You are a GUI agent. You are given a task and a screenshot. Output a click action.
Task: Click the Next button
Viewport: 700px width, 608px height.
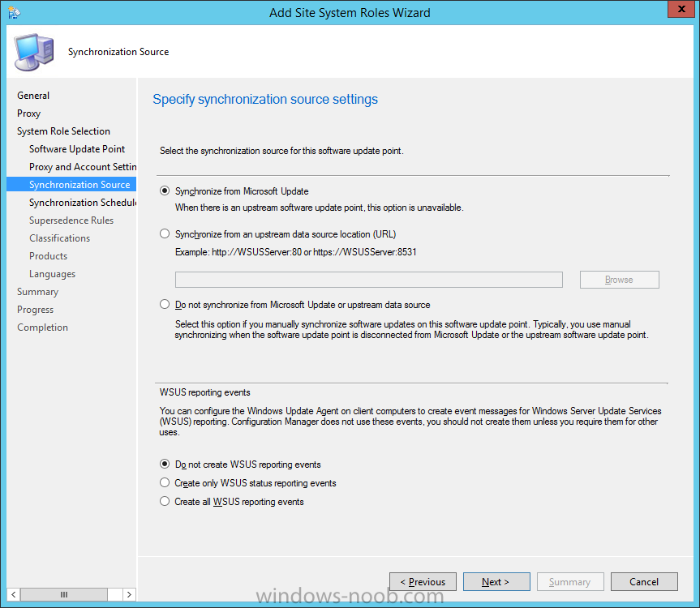point(496,582)
